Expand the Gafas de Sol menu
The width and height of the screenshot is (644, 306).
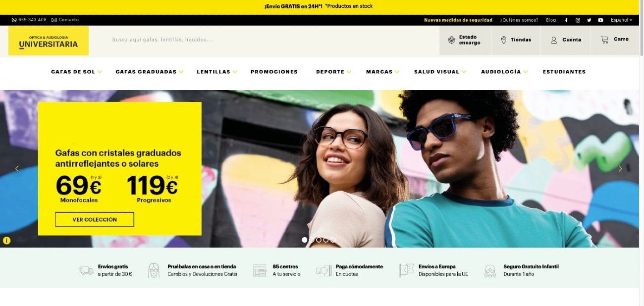click(76, 72)
